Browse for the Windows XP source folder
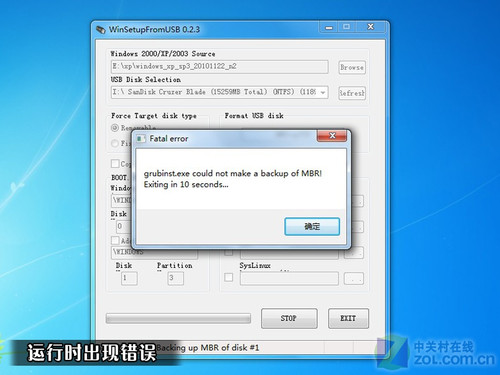The height and width of the screenshot is (375, 500). (352, 67)
